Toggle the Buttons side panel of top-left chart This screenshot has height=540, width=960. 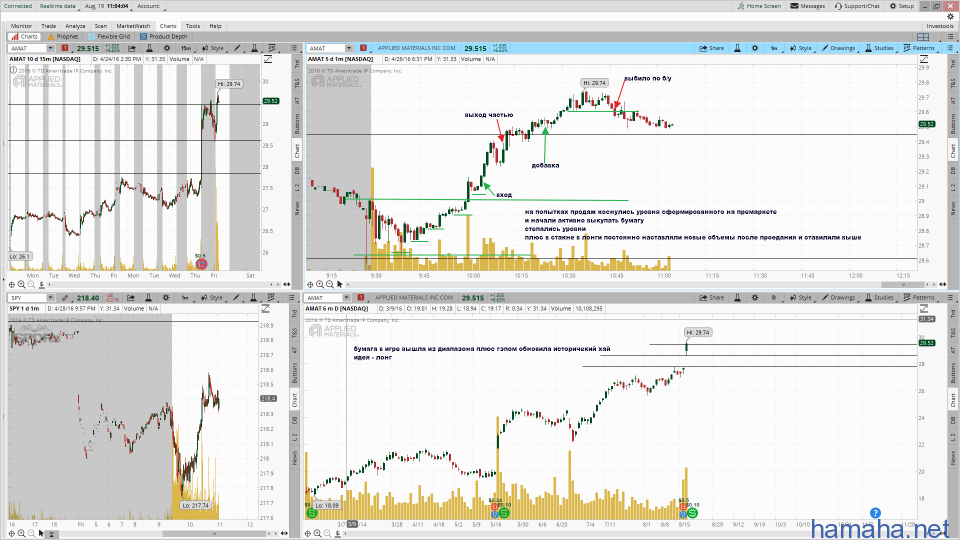click(x=298, y=124)
